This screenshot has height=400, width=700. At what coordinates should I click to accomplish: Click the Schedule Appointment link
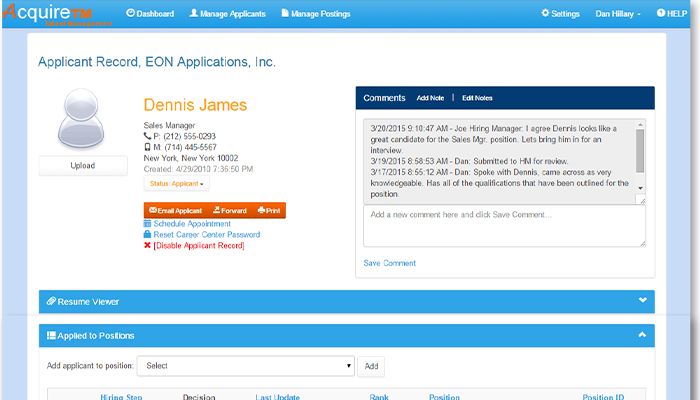(191, 224)
